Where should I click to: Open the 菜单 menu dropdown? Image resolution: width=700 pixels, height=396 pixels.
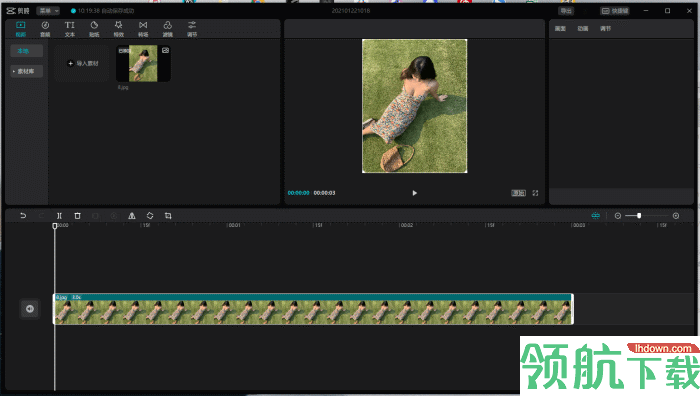(x=48, y=11)
